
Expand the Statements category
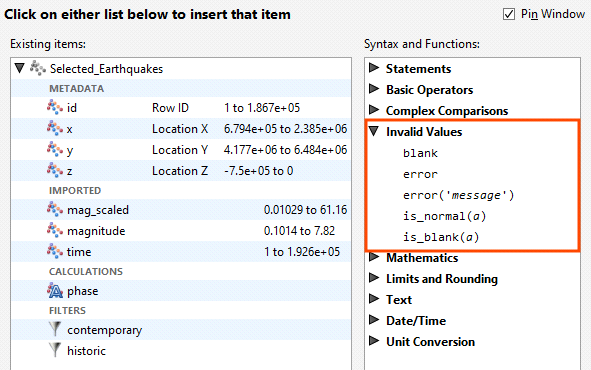point(374,68)
